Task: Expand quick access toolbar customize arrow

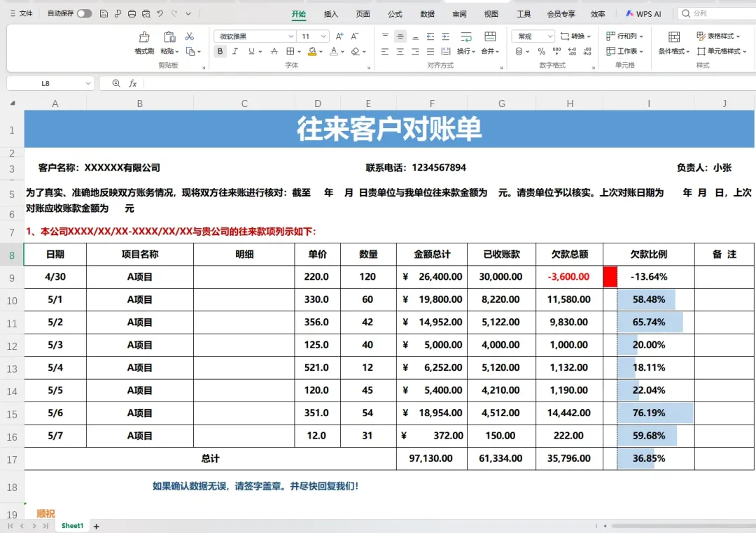Action: coord(188,13)
